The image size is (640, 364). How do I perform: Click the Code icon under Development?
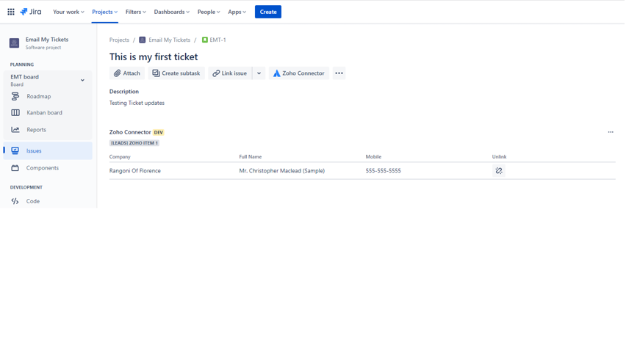point(15,201)
